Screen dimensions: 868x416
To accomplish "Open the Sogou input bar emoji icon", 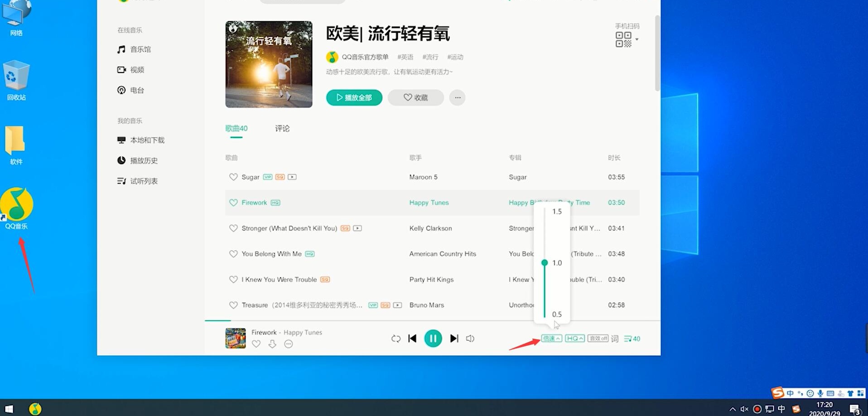I will [810, 393].
